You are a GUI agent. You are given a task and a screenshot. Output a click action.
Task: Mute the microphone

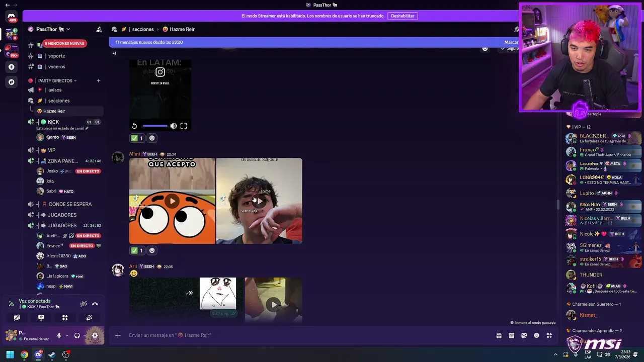pyautogui.click(x=59, y=336)
